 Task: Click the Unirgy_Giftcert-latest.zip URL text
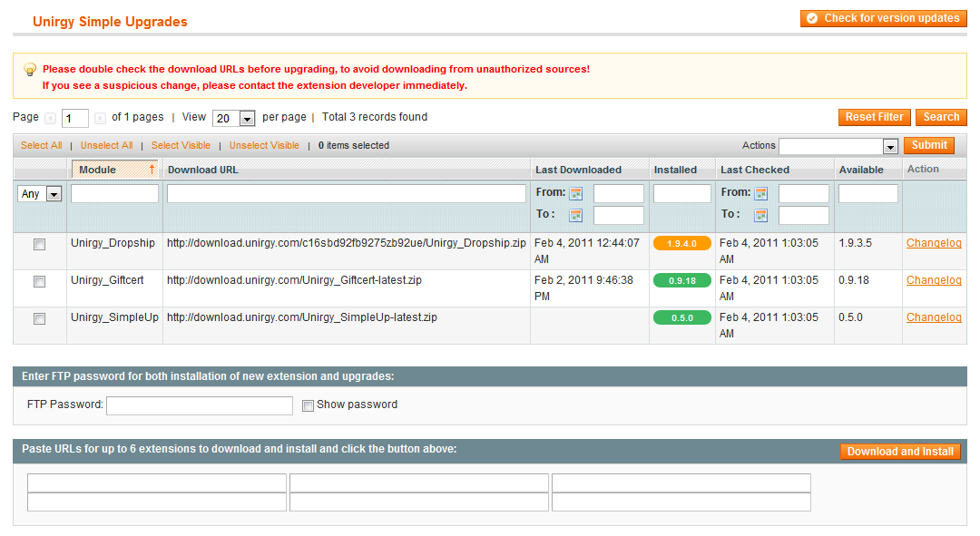click(x=294, y=280)
